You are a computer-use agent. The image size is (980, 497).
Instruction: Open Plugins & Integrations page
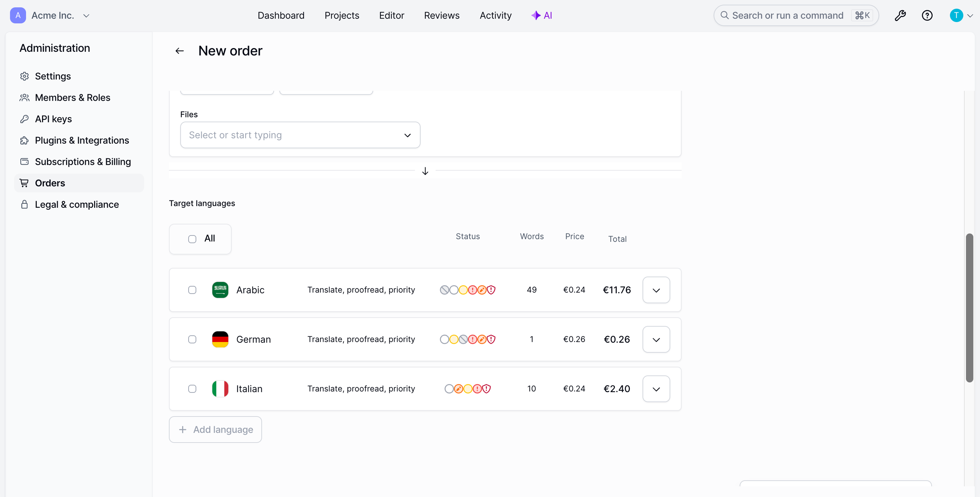(x=79, y=140)
